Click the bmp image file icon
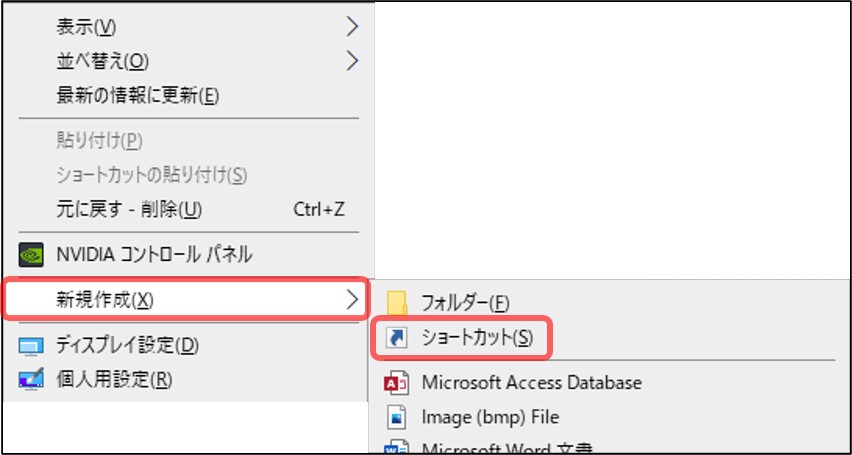 click(396, 417)
